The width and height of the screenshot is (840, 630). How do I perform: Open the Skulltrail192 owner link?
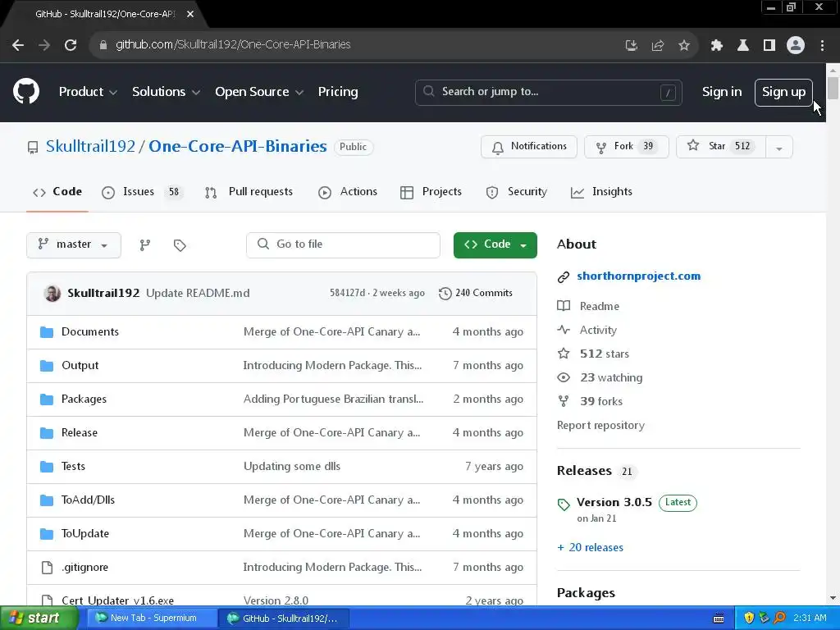click(x=90, y=146)
